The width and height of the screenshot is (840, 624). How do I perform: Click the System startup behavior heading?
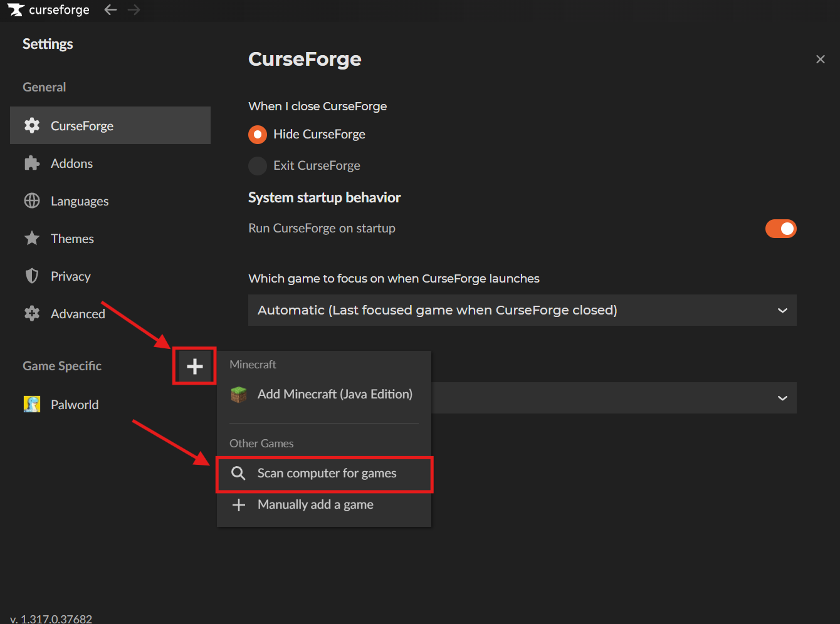pyautogui.click(x=324, y=197)
